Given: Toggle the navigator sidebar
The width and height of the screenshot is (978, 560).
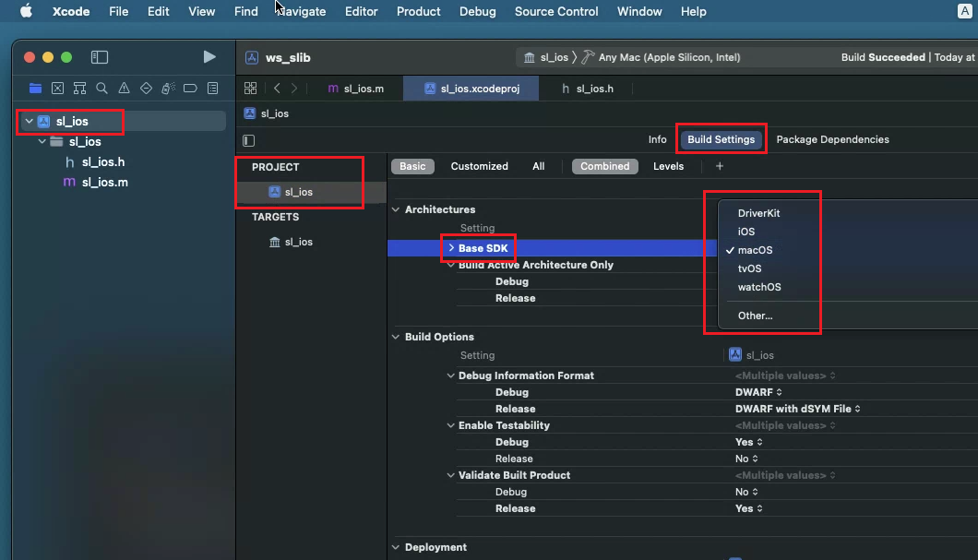Looking at the screenshot, I should (x=100, y=57).
